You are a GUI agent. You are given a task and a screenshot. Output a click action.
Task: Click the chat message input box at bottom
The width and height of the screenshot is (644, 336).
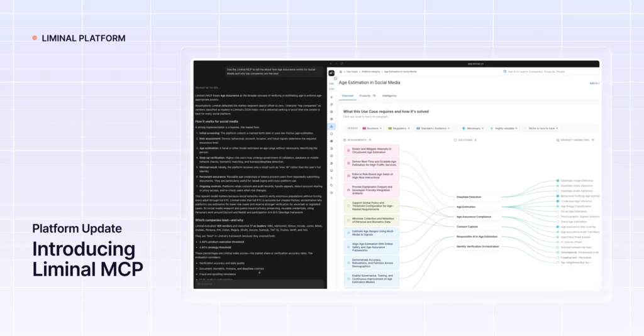point(260,284)
